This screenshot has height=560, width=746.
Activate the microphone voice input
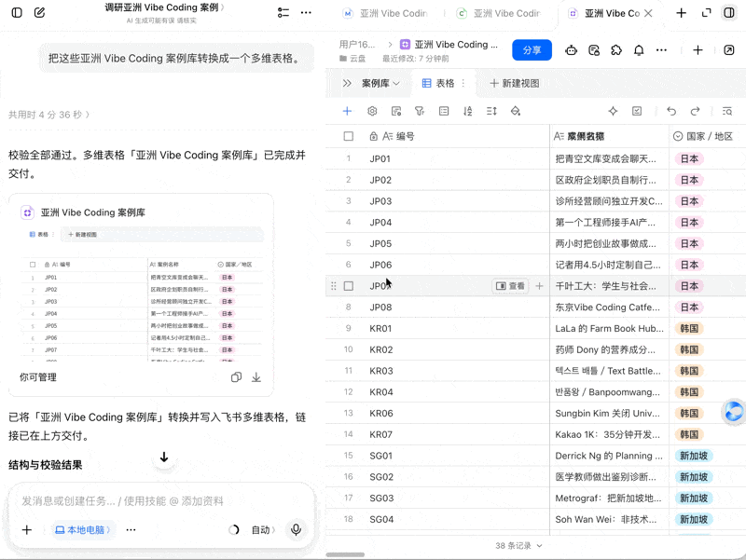pos(296,529)
